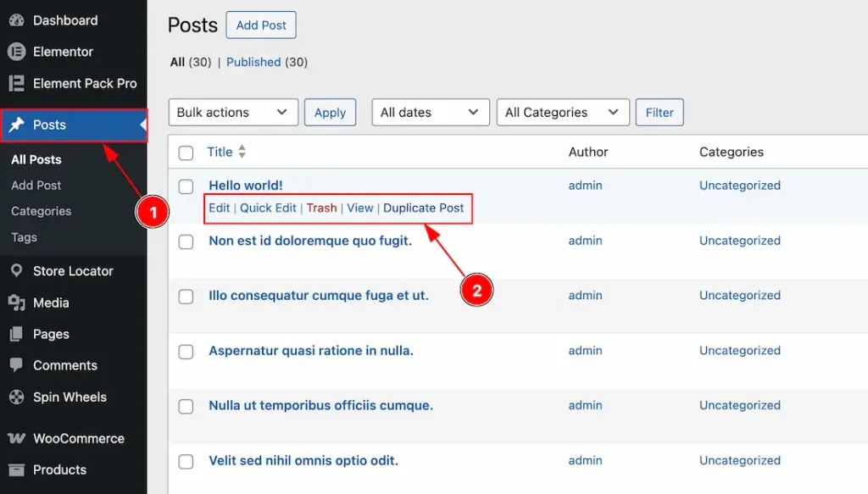The width and height of the screenshot is (868, 494).
Task: Click the Store Locator pin icon
Action: click(16, 271)
